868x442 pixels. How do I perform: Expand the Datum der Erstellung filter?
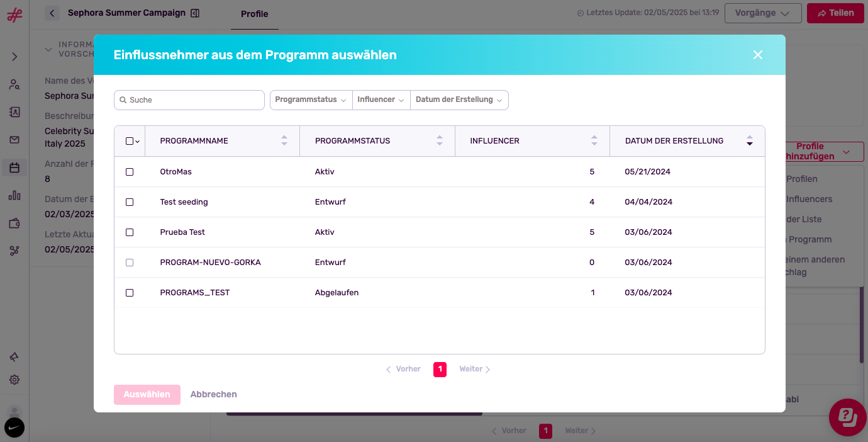coord(459,100)
